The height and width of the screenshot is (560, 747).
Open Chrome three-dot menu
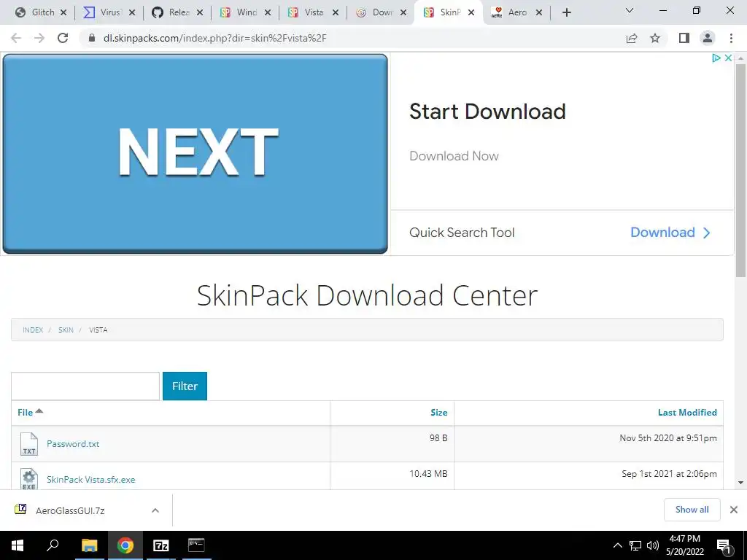point(731,38)
